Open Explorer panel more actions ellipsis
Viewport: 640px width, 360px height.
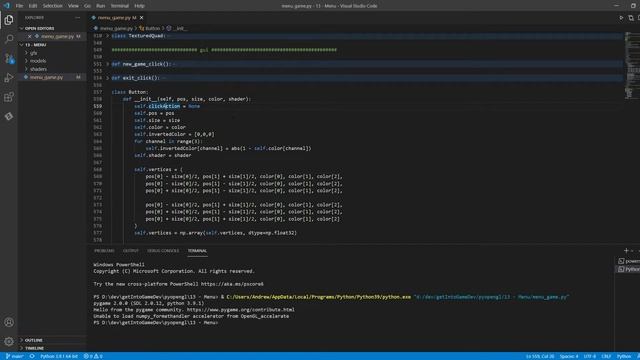point(78,18)
